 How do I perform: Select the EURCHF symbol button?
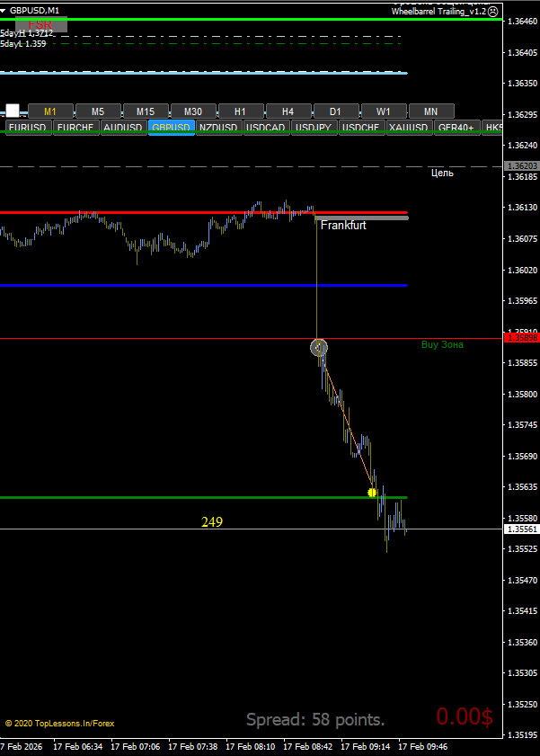coord(75,128)
